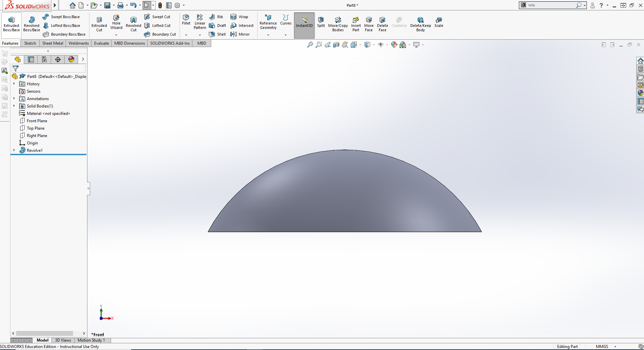Select the Draft tool

tap(217, 26)
